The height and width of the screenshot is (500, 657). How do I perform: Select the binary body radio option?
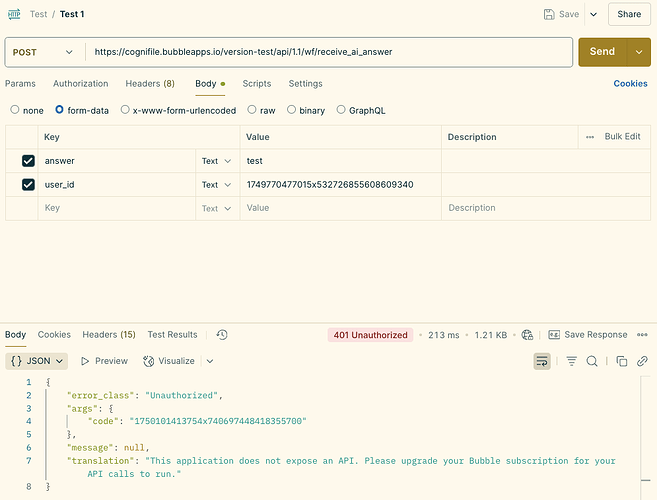291,109
